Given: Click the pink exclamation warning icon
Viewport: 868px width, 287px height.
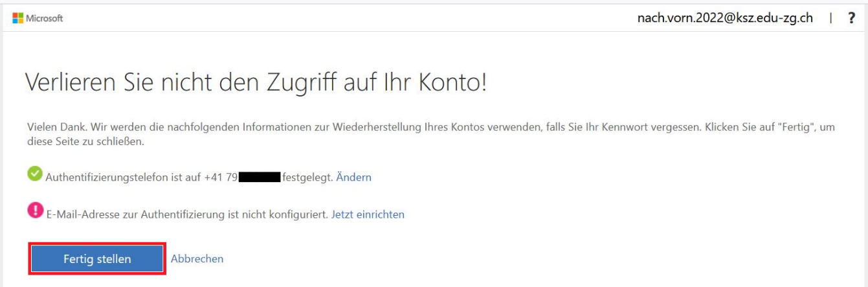Looking at the screenshot, I should (x=35, y=212).
